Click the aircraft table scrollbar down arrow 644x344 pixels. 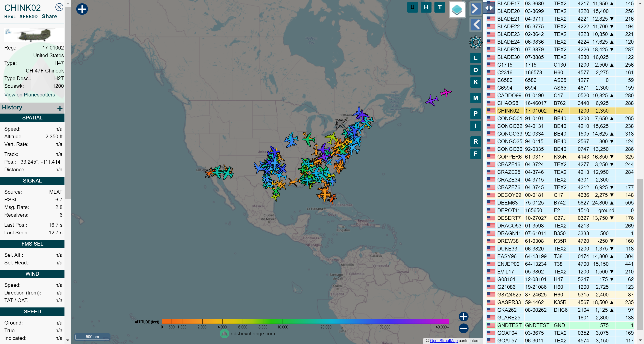click(640, 340)
